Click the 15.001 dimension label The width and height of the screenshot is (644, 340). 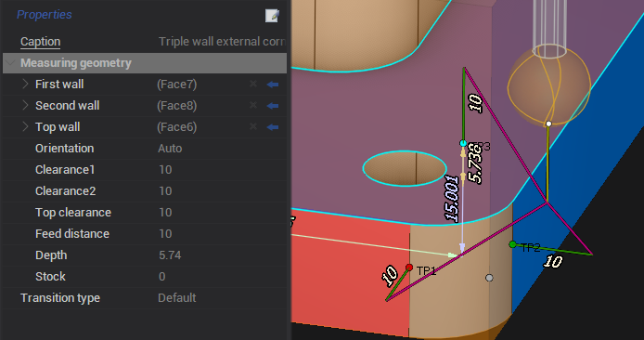[451, 199]
